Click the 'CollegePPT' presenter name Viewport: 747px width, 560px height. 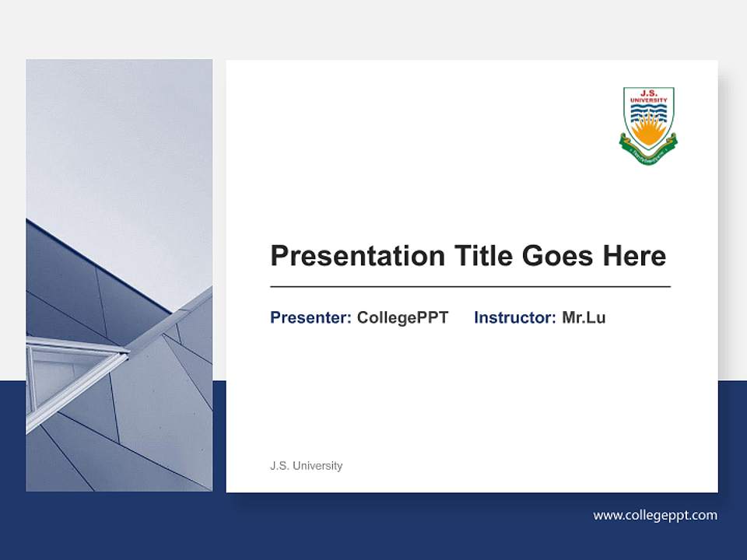[x=402, y=317]
